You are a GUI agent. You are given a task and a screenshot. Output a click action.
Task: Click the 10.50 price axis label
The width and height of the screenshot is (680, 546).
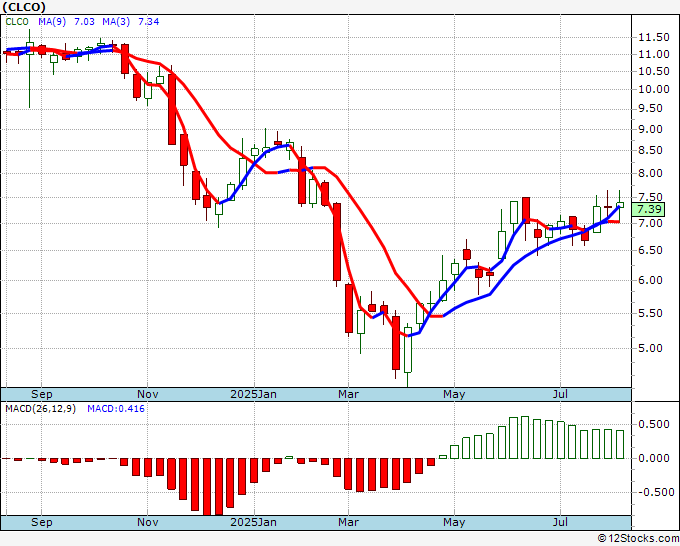654,72
